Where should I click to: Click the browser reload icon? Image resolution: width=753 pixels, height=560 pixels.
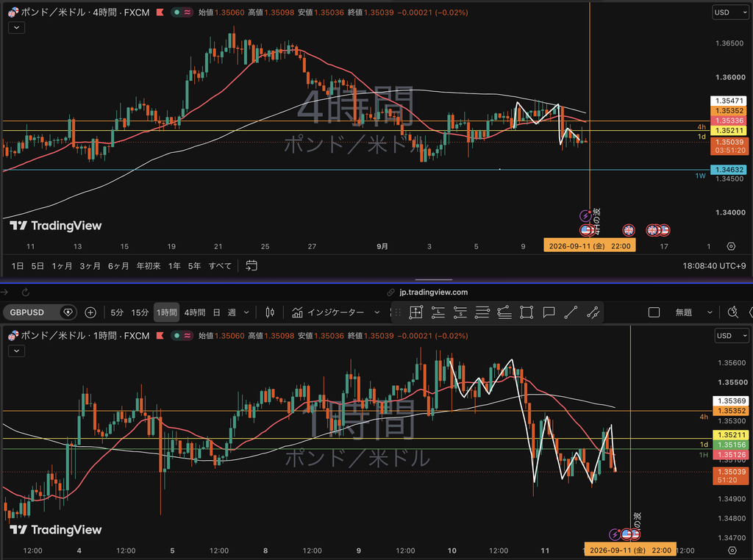[x=26, y=292]
